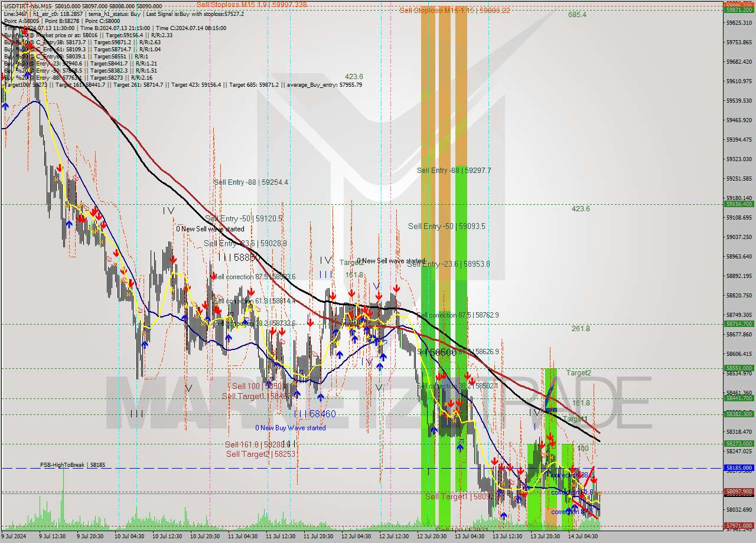756x543 pixels.
Task: Click the 59156.400 green price tag
Action: click(739, 204)
